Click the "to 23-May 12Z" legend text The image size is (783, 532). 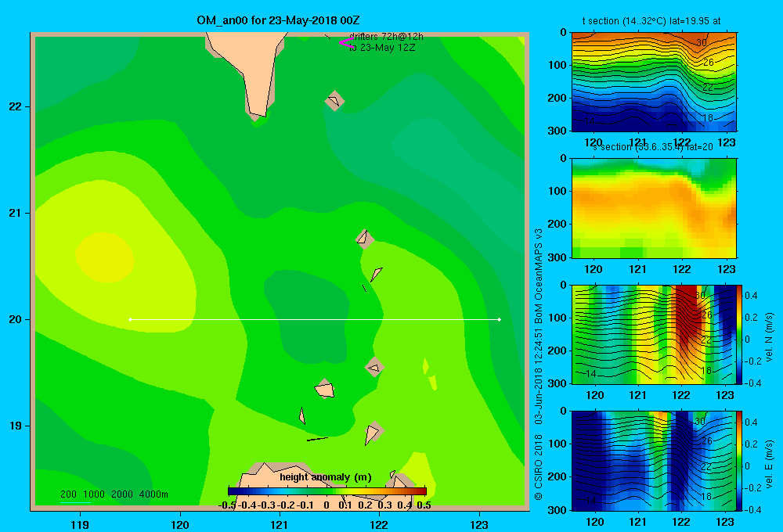[382, 48]
